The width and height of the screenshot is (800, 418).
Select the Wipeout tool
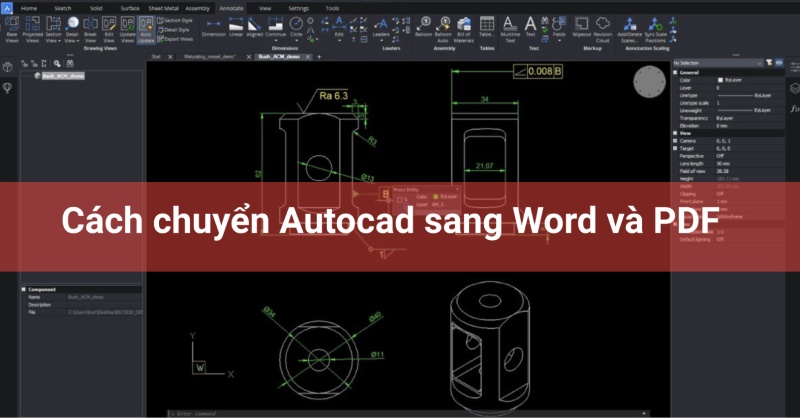point(582,28)
